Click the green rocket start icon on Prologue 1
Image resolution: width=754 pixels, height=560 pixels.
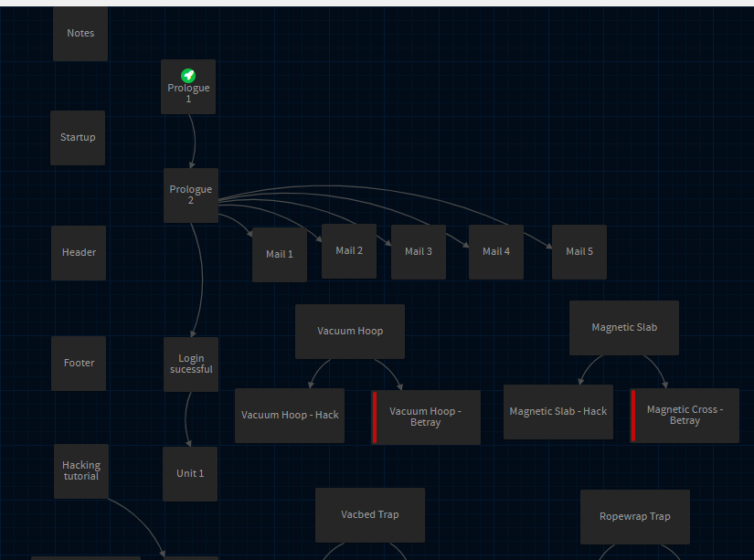coord(188,76)
